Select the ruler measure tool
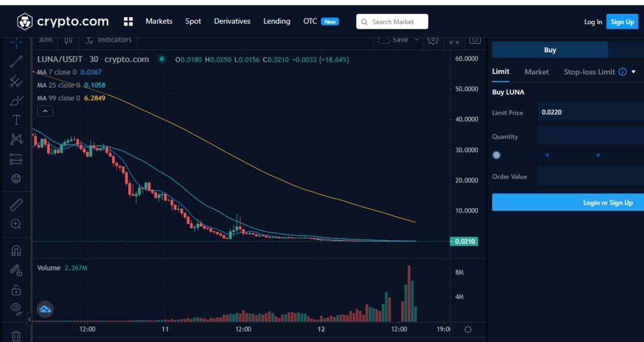The width and height of the screenshot is (644, 342). 16,205
